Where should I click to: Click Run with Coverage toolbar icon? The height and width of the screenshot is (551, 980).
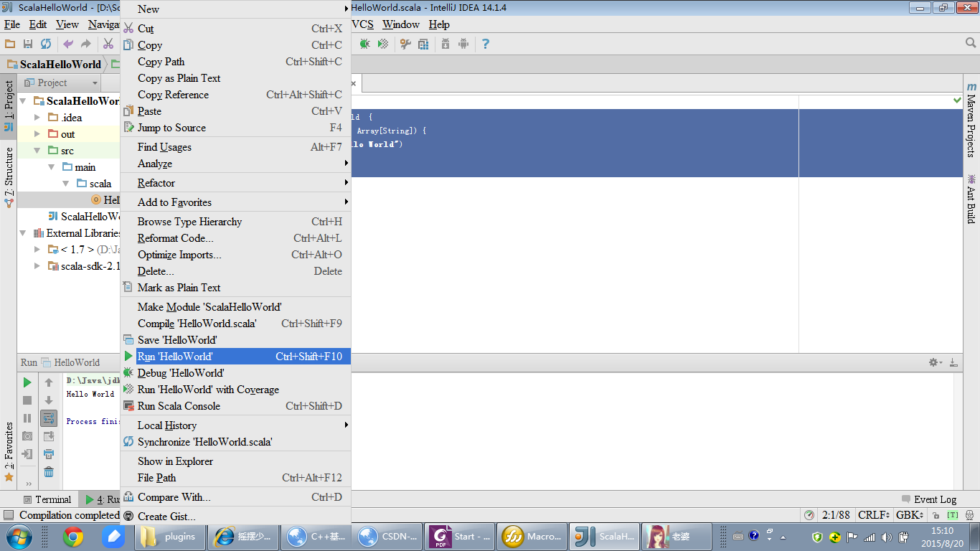[383, 44]
